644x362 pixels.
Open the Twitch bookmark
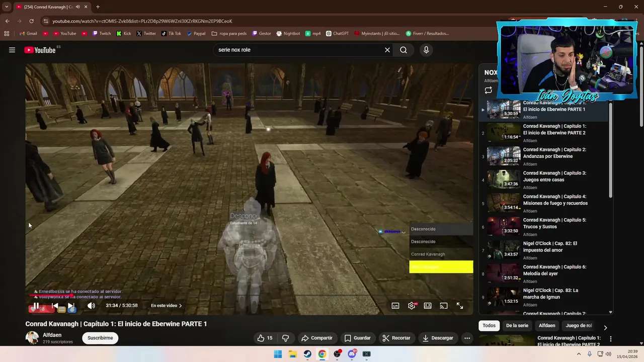[102, 34]
